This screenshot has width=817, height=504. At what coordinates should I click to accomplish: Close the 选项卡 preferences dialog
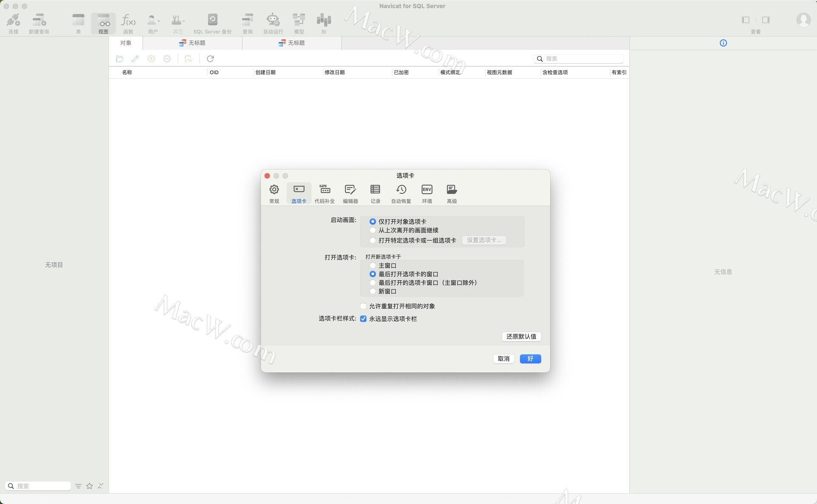(x=267, y=176)
